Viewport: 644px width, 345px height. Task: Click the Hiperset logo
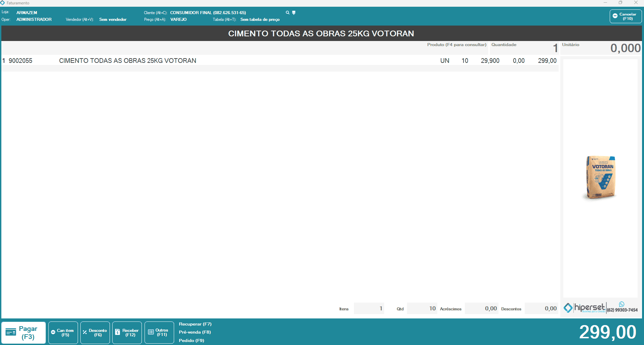click(x=585, y=308)
